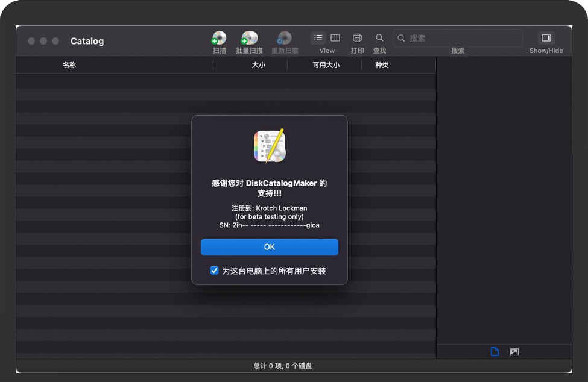
Task: Click the 重新扫描 rescan icon
Action: (x=284, y=38)
